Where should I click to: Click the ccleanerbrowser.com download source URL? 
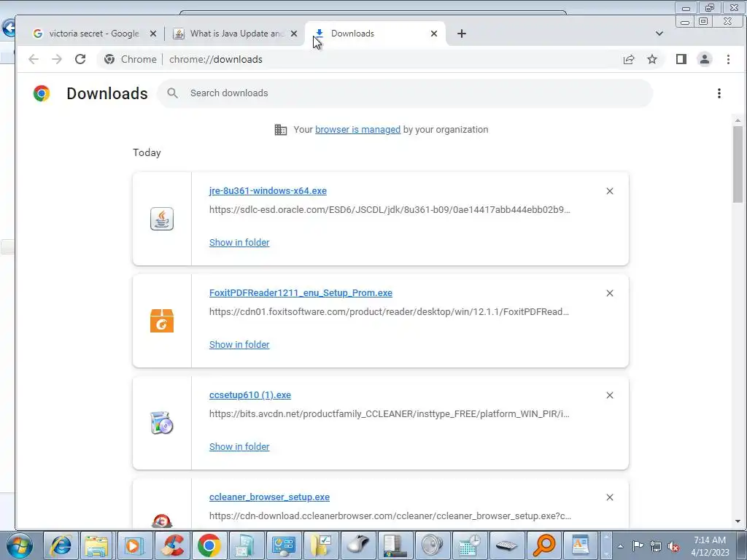390,516
